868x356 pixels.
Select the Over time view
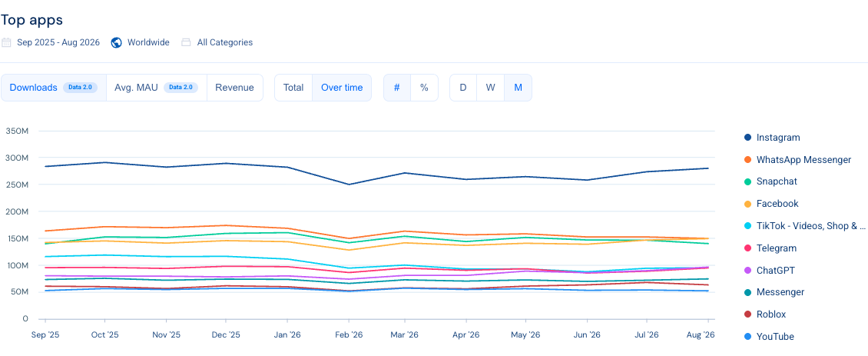[342, 88]
